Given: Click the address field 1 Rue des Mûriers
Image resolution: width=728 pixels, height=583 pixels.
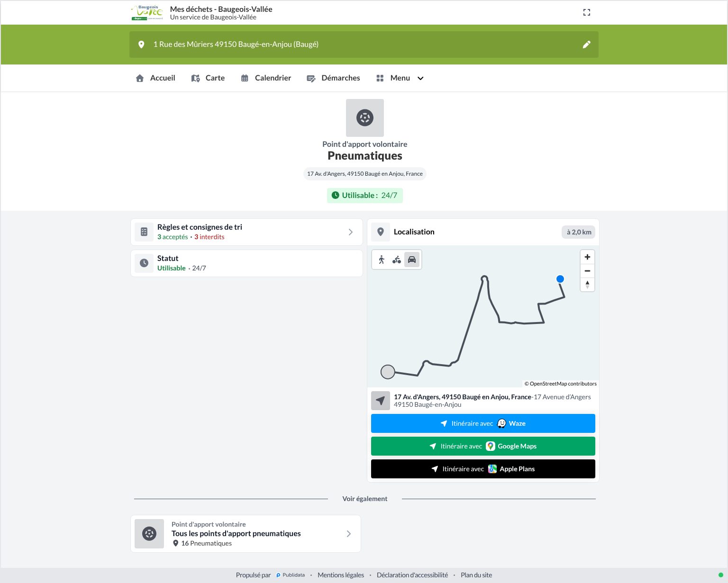Looking at the screenshot, I should tap(364, 45).
